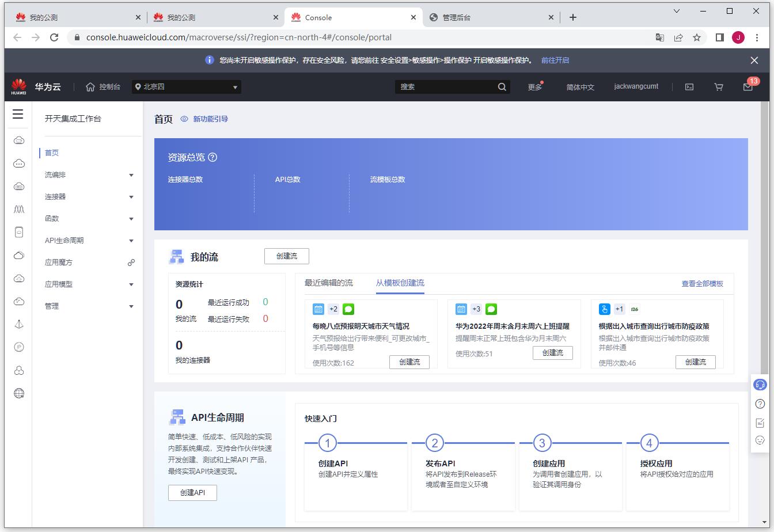The image size is (774, 532).
Task: Click the pyramid-shaped sidebar icon
Action: coord(19,324)
